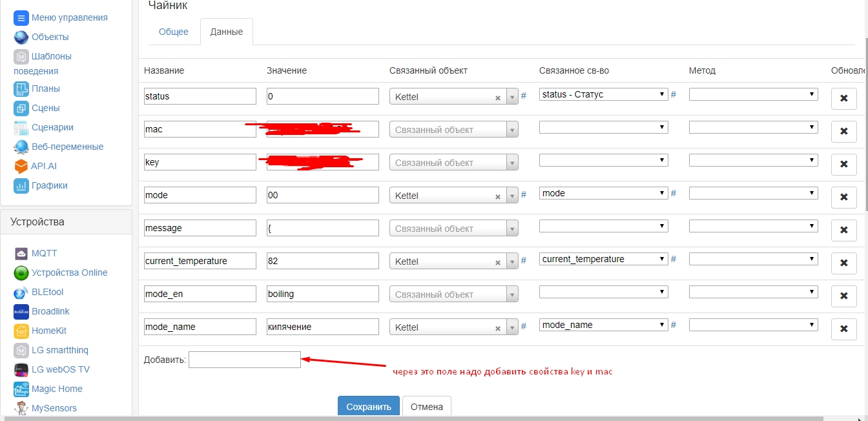Click the Веб-переменные icon
Screen dimensions: 868x421
click(x=21, y=147)
